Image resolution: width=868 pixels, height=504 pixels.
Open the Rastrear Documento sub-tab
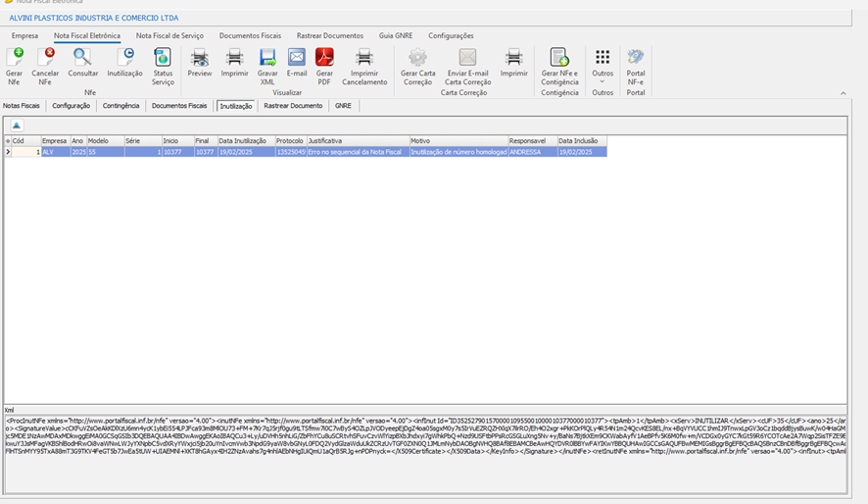click(293, 106)
